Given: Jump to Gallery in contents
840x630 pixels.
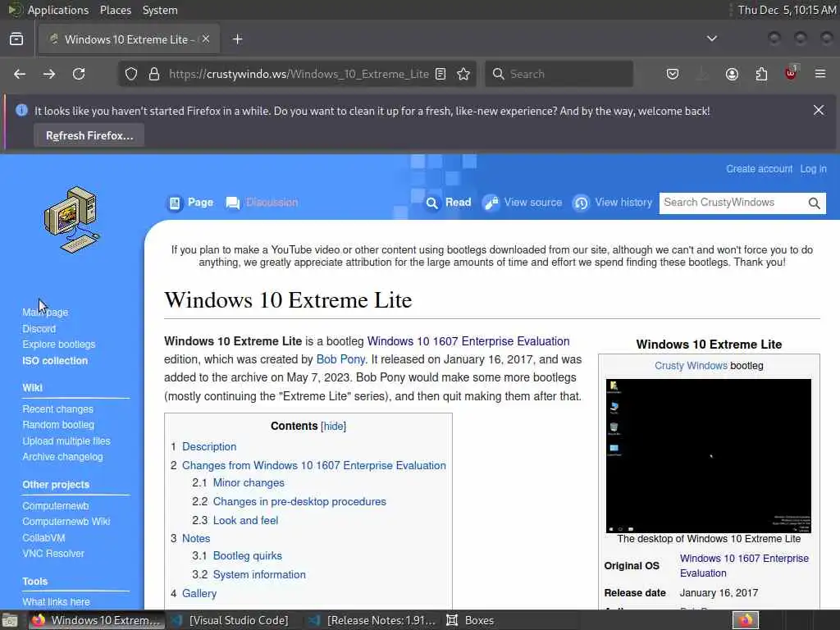Looking at the screenshot, I should click(x=199, y=594).
